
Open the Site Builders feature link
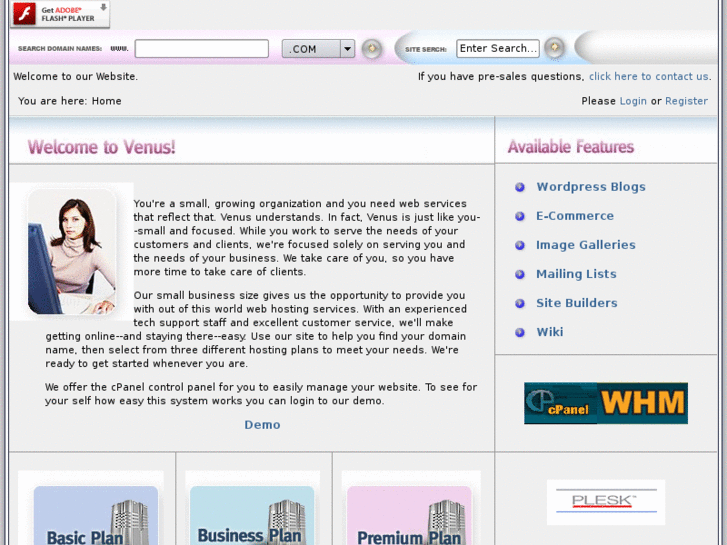[x=577, y=303]
